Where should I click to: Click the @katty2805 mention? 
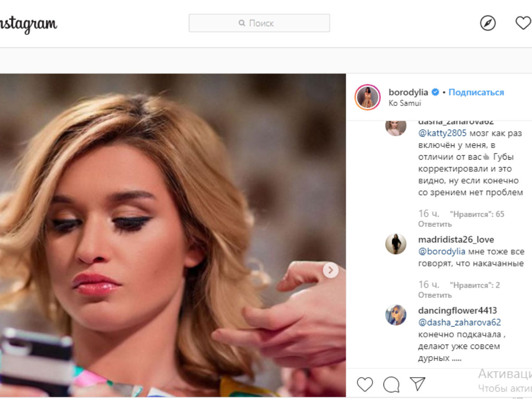[x=442, y=133]
